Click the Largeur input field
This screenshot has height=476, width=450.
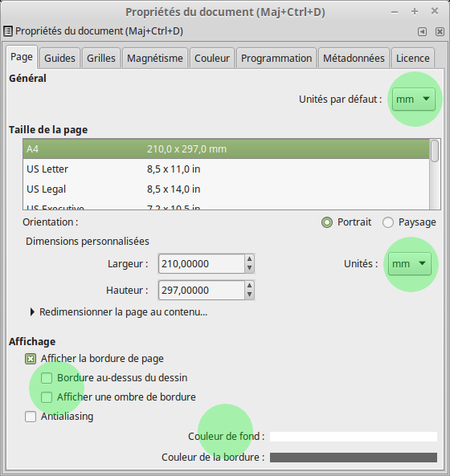(x=202, y=264)
